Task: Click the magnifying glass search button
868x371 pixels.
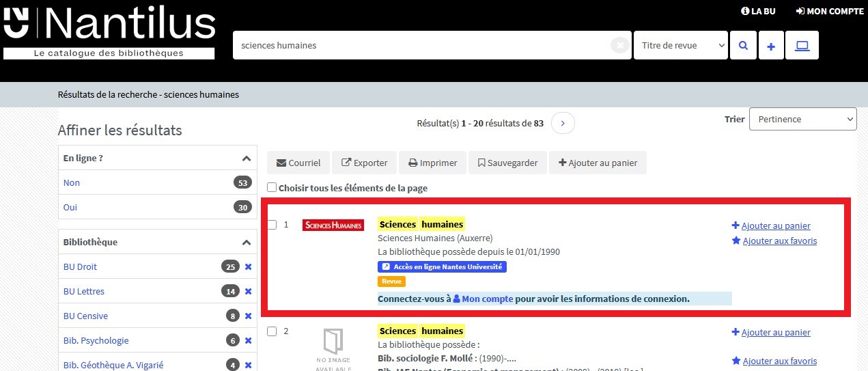Action: pos(743,46)
